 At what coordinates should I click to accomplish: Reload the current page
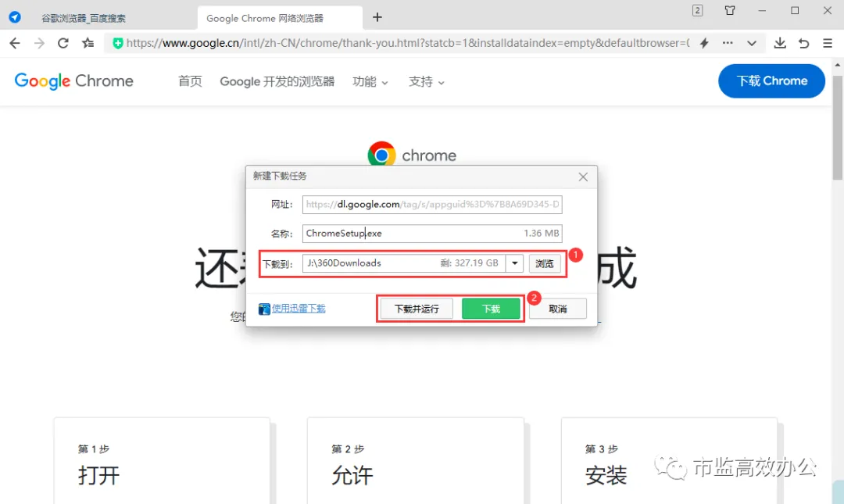point(63,43)
